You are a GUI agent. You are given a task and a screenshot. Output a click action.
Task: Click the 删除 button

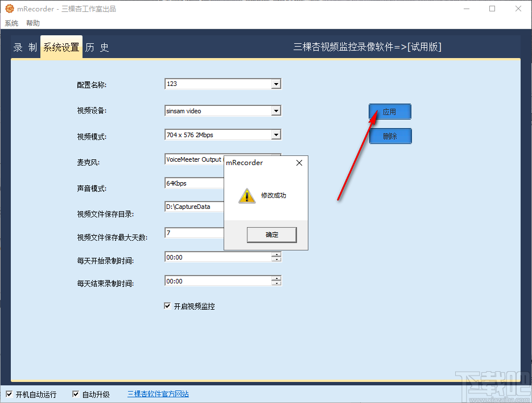pyautogui.click(x=390, y=136)
